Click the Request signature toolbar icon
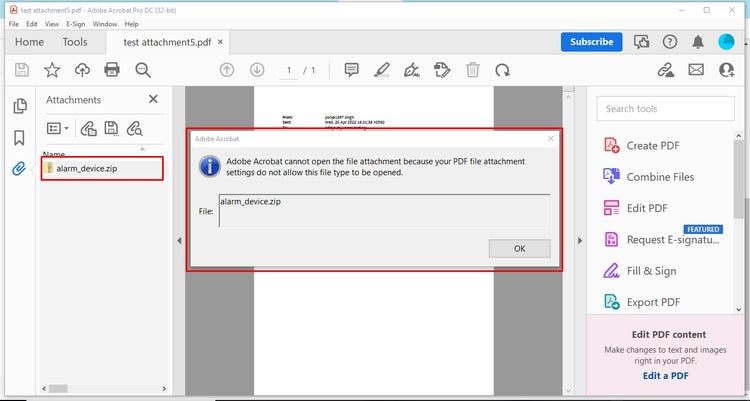The image size is (750, 401). [x=442, y=70]
